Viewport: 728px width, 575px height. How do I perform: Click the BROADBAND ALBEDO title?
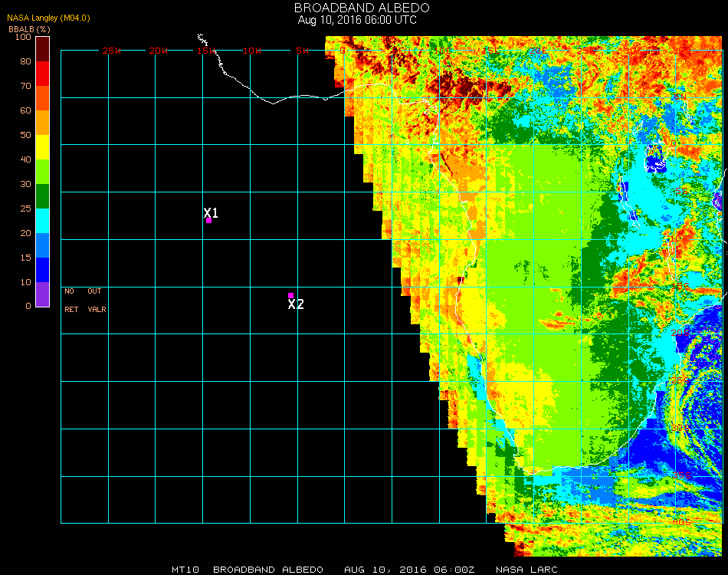coord(356,8)
